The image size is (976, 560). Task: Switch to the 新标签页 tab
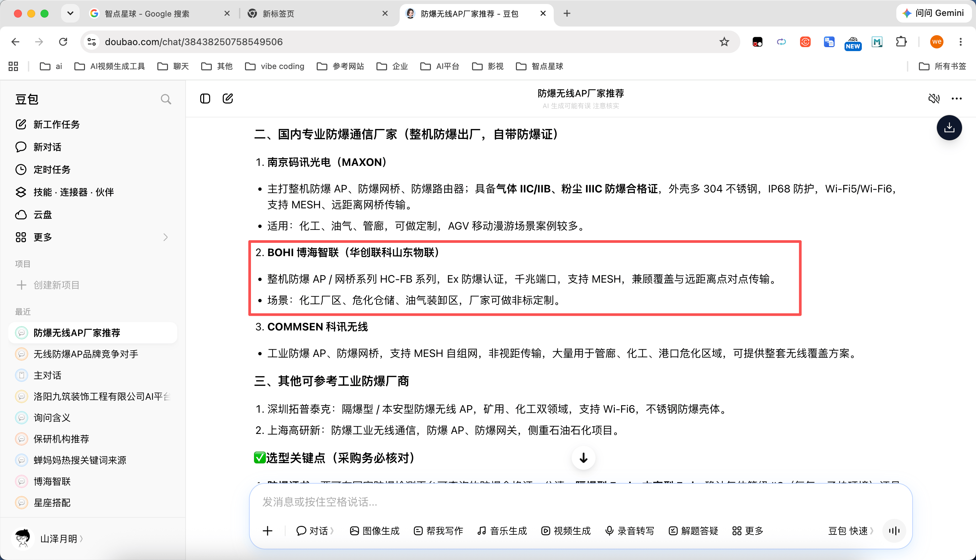[318, 14]
